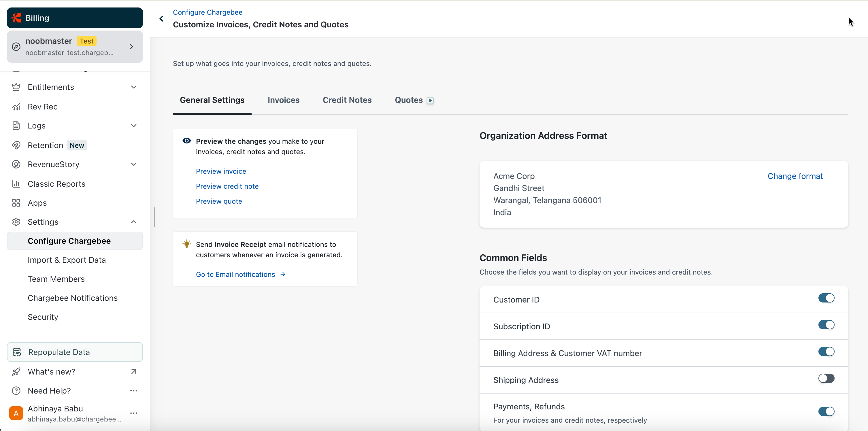The image size is (868, 431).
Task: Click the back arrow beside Configure Chargebee
Action: click(161, 19)
